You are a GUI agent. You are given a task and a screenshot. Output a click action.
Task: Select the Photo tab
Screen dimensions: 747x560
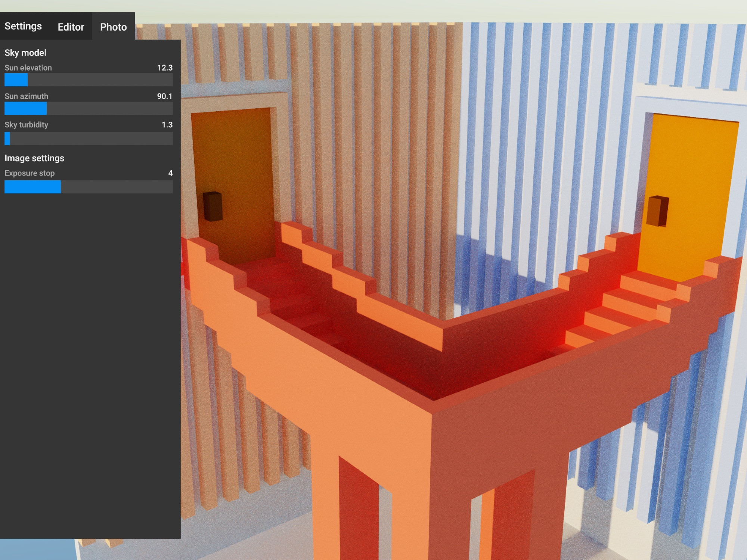pos(113,27)
